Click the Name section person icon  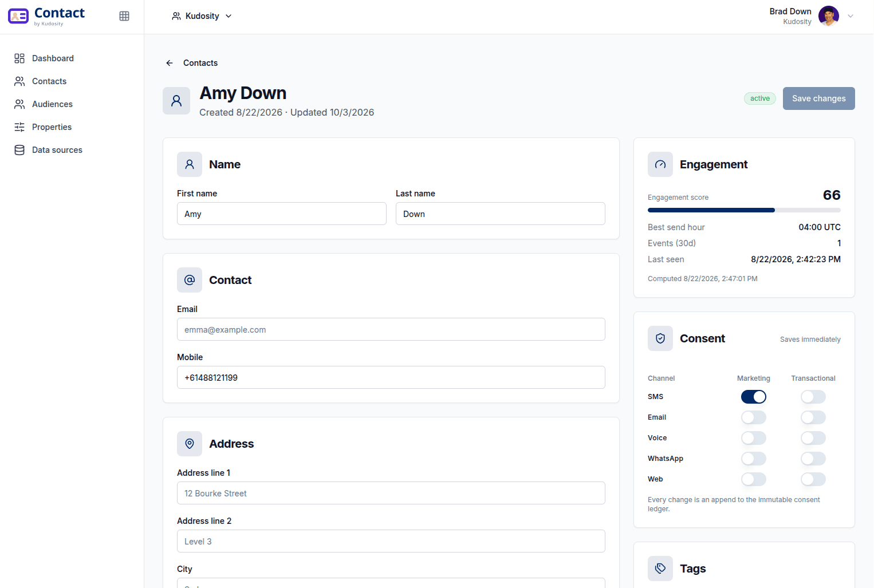pyautogui.click(x=190, y=164)
